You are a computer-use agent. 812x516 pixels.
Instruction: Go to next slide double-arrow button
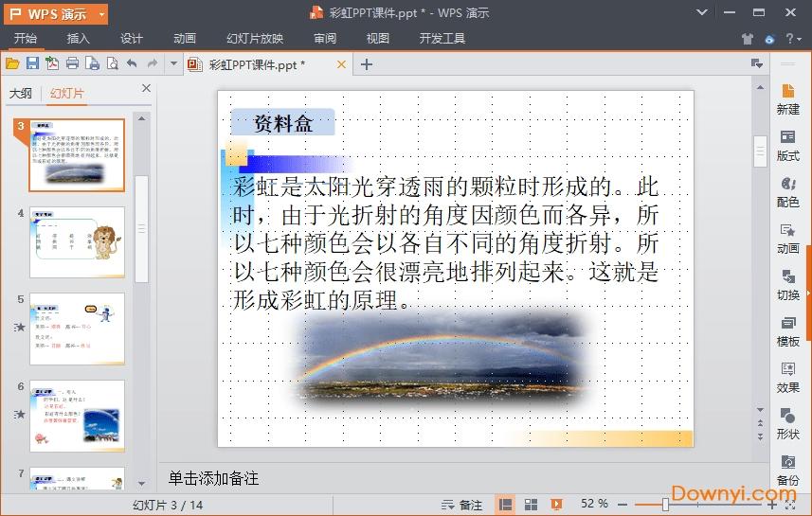tap(760, 436)
